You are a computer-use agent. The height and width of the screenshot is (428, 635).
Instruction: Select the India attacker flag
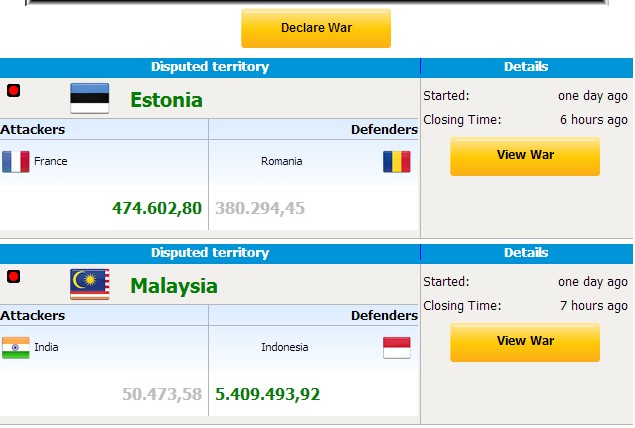16,347
